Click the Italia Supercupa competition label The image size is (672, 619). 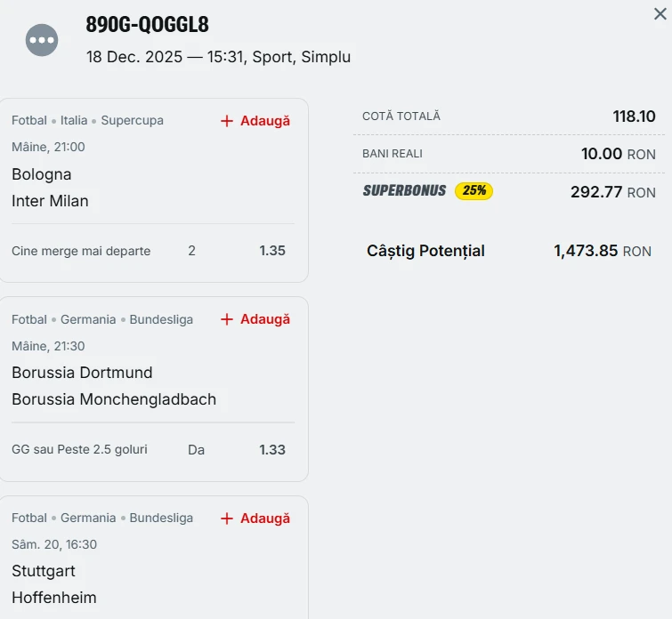pyautogui.click(x=111, y=121)
